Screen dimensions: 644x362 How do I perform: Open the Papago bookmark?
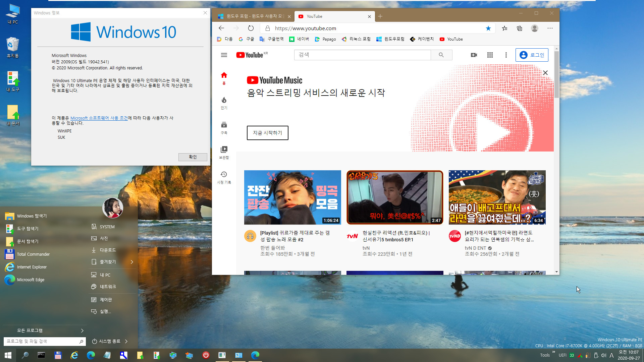pyautogui.click(x=325, y=39)
